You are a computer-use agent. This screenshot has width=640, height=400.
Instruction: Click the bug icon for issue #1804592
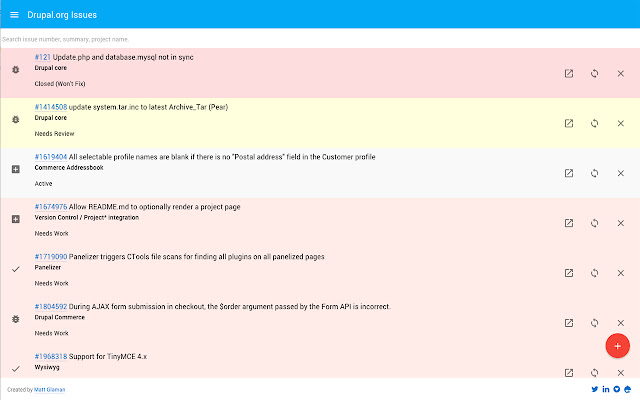pyautogui.click(x=16, y=319)
